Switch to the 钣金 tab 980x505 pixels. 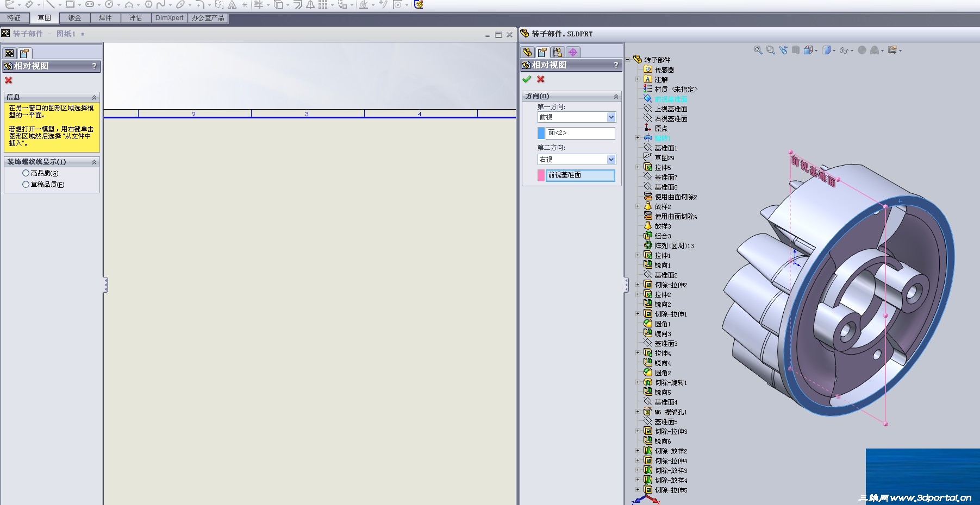pos(75,18)
